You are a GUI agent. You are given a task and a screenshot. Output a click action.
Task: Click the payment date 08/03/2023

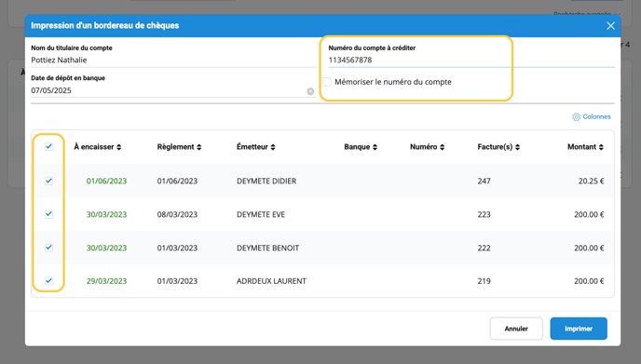point(177,214)
